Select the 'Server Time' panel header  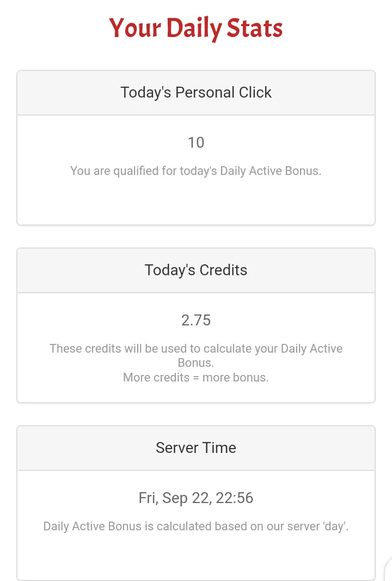pyautogui.click(x=196, y=448)
